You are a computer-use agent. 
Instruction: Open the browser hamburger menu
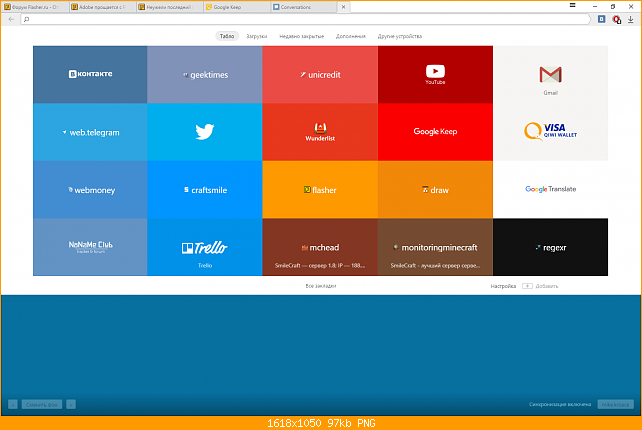tap(573, 5)
